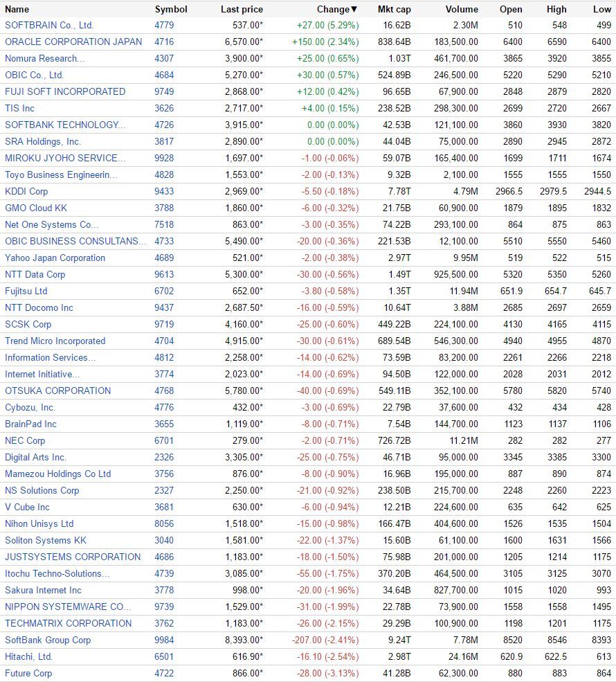Open the Future Corp link
This screenshot has height=682, width=616.
coord(28,673)
